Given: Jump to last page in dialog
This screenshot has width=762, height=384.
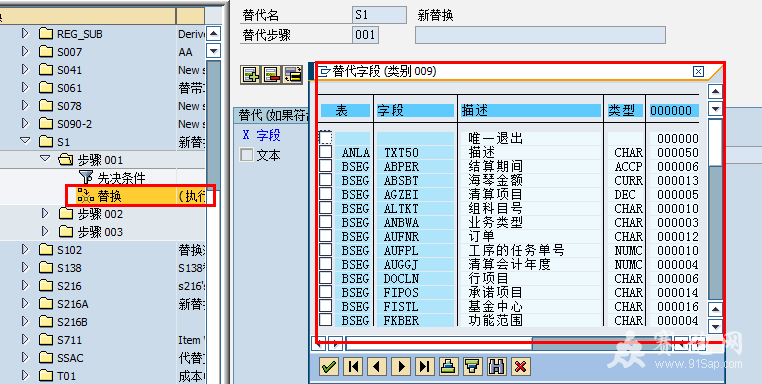Looking at the screenshot, I should click(x=425, y=366).
